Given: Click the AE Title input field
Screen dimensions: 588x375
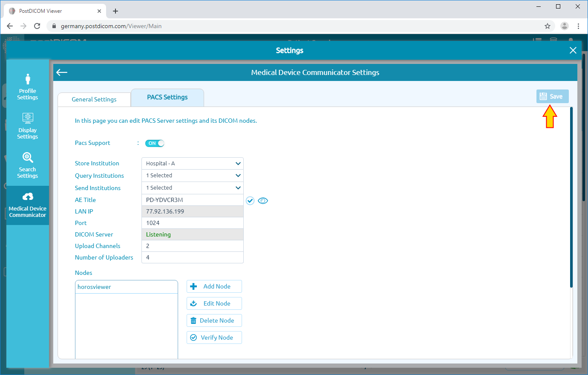Looking at the screenshot, I should point(193,200).
